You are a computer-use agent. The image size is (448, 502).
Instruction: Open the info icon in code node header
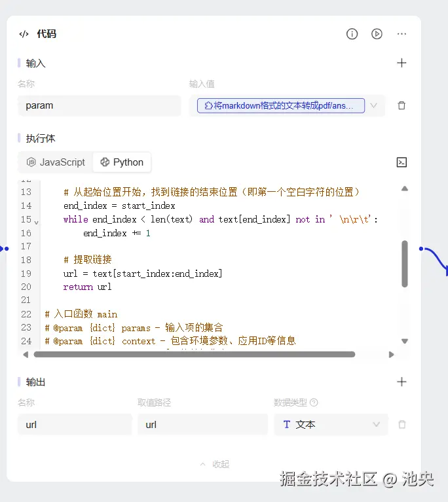click(352, 34)
